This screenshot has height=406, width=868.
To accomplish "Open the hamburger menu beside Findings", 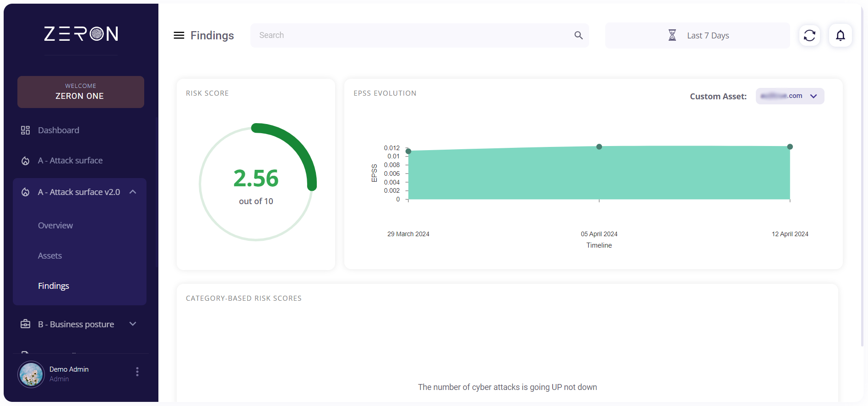I will point(179,35).
